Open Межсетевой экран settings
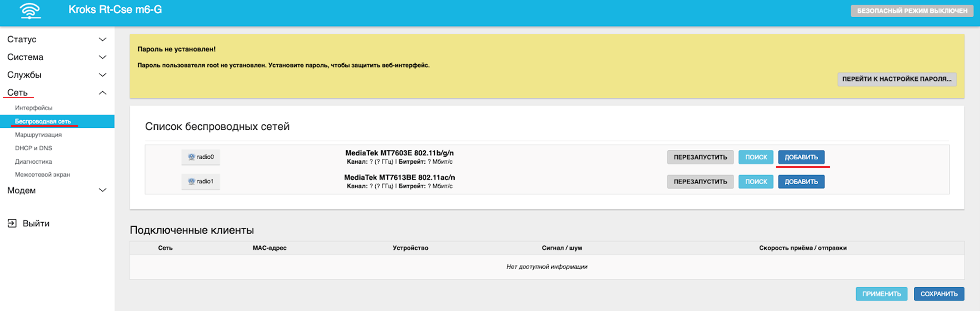This screenshot has height=311, width=980. (42, 175)
